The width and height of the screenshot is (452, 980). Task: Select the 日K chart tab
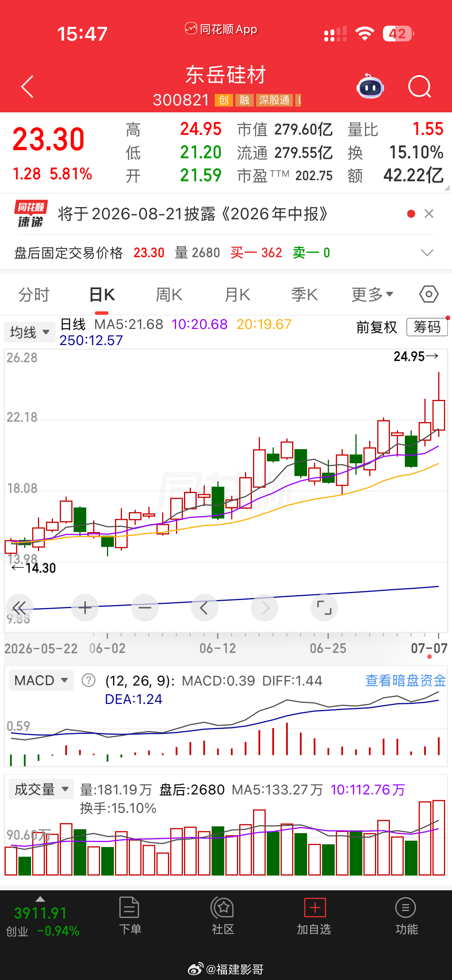pos(102,295)
